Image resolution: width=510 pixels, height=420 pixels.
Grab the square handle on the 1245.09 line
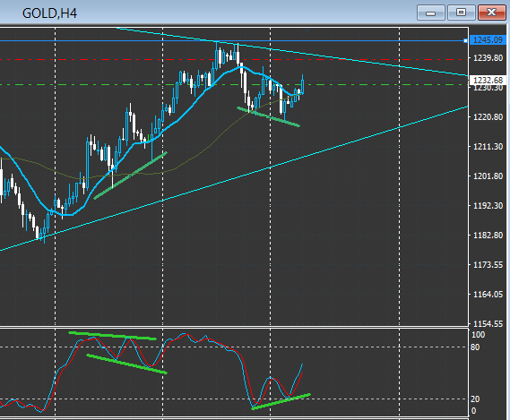click(x=465, y=40)
